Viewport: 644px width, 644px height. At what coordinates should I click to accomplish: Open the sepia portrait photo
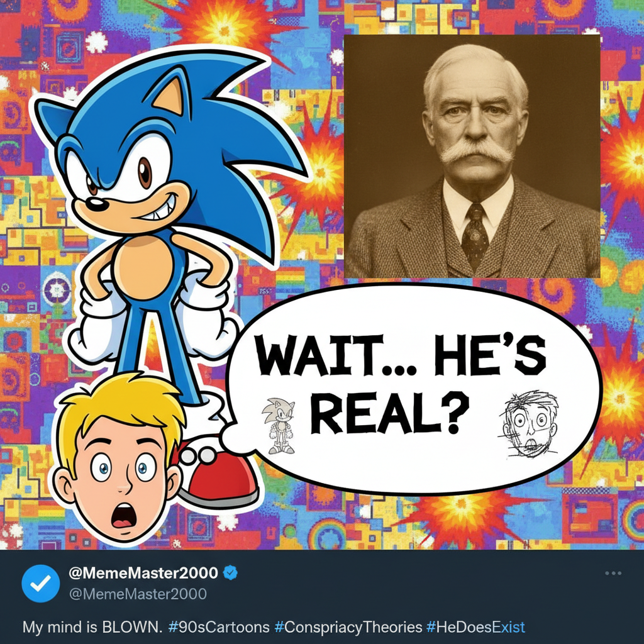[x=472, y=156]
